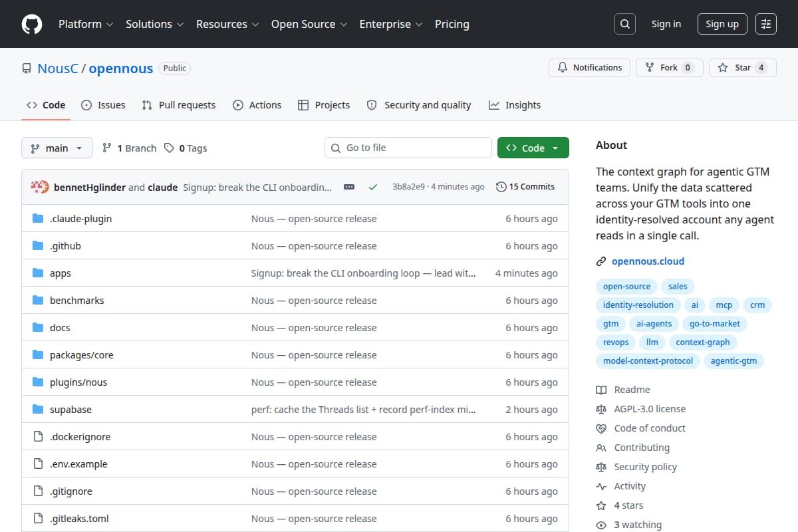Open the 15 Commits history
The height and width of the screenshot is (532, 798).
tap(525, 187)
